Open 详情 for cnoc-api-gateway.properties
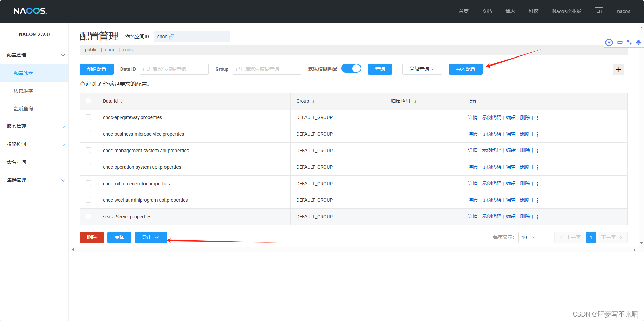Viewport: 644px width, 321px height. click(x=473, y=117)
